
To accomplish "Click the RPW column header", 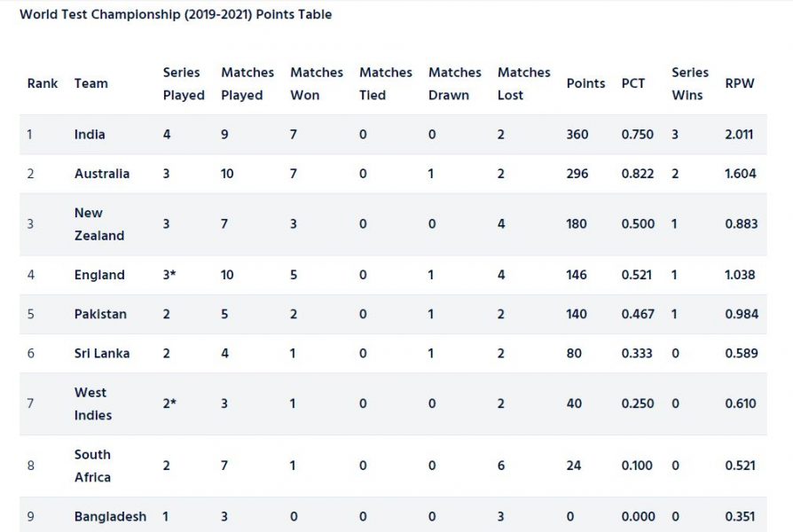I will 740,83.
